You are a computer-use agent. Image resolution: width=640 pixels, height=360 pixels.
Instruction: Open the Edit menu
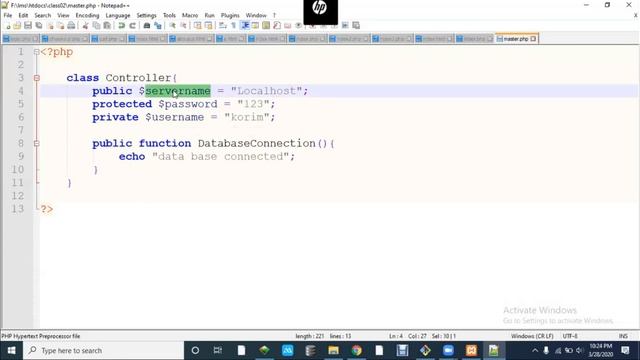tap(23, 16)
